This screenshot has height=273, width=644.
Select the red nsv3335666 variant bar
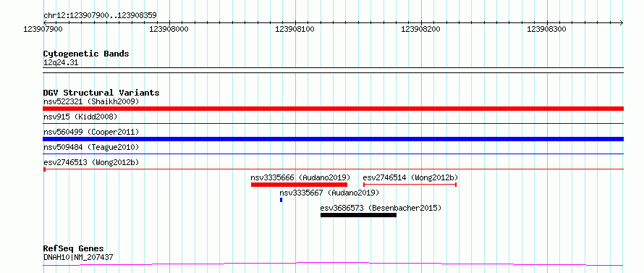click(x=299, y=185)
